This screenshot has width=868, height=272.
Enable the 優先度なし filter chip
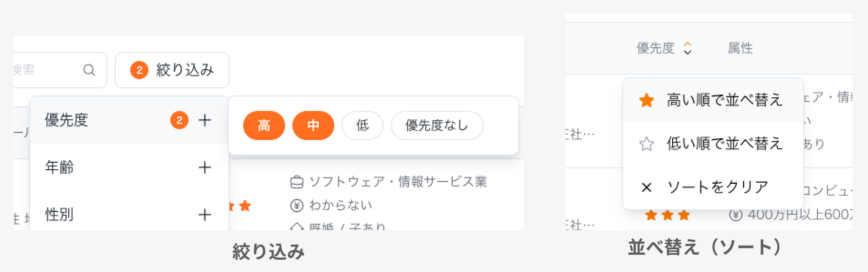(437, 125)
